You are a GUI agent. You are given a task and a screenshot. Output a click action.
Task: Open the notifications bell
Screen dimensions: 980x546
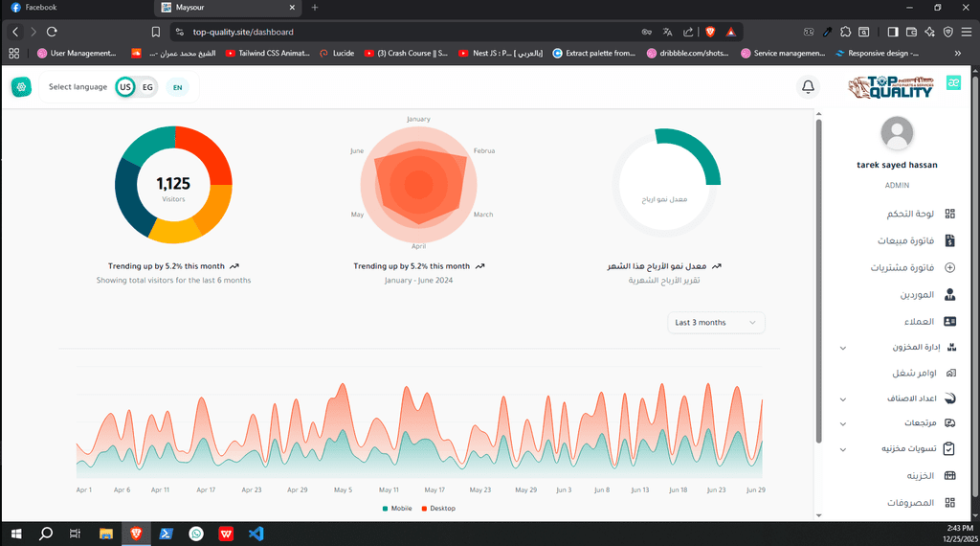pyautogui.click(x=808, y=87)
